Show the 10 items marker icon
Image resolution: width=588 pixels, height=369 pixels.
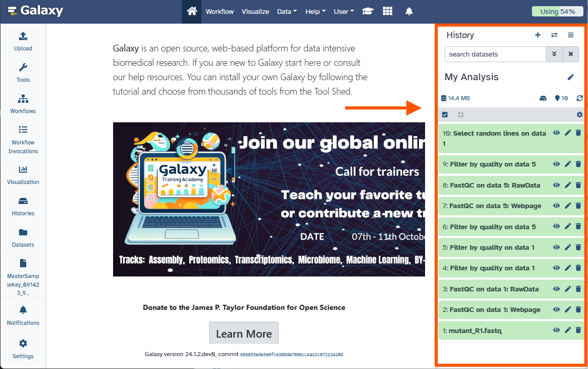point(561,98)
